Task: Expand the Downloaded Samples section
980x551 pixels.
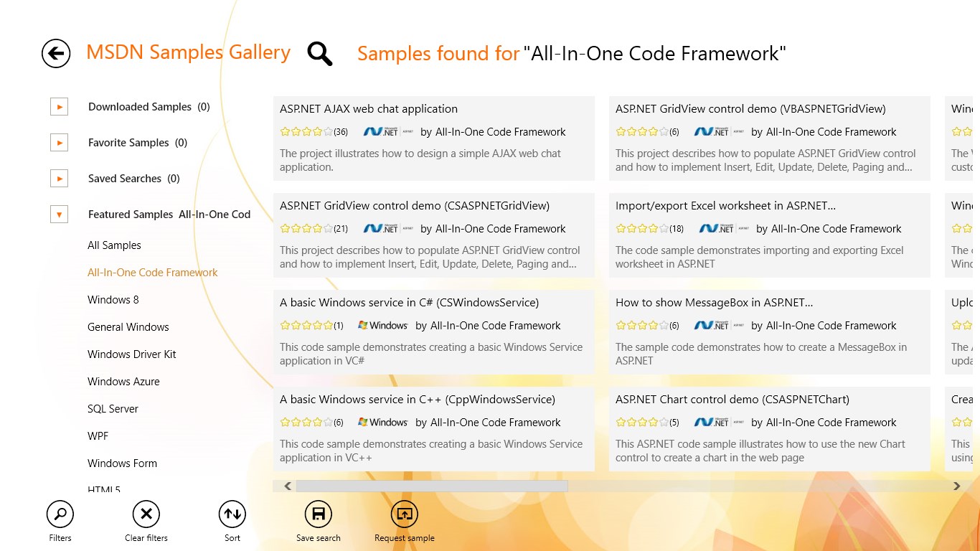Action: pyautogui.click(x=60, y=107)
